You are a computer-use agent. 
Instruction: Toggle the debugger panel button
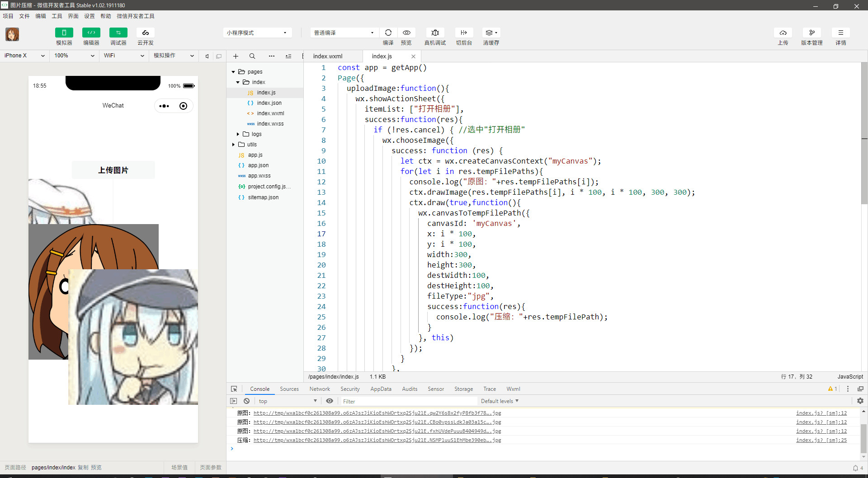pos(118,33)
